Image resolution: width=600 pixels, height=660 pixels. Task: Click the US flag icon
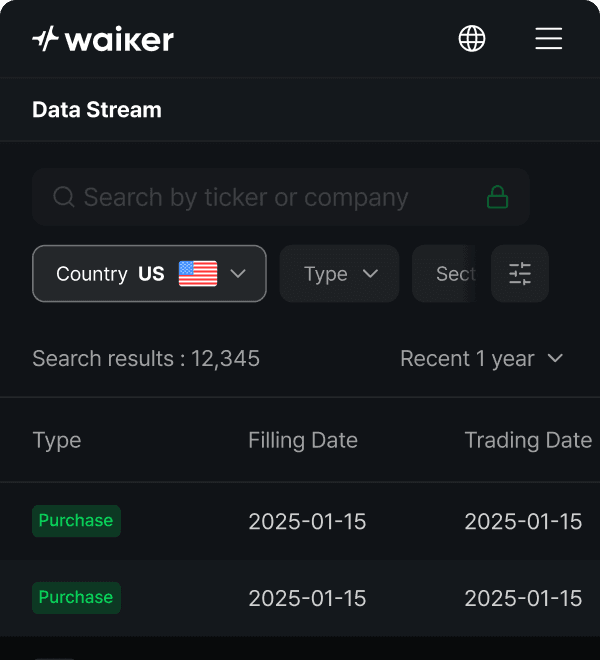point(198,274)
